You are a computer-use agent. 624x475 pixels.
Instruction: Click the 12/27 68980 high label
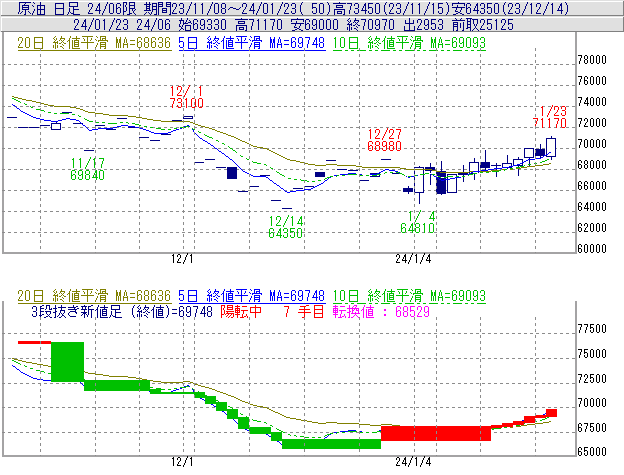pos(384,140)
